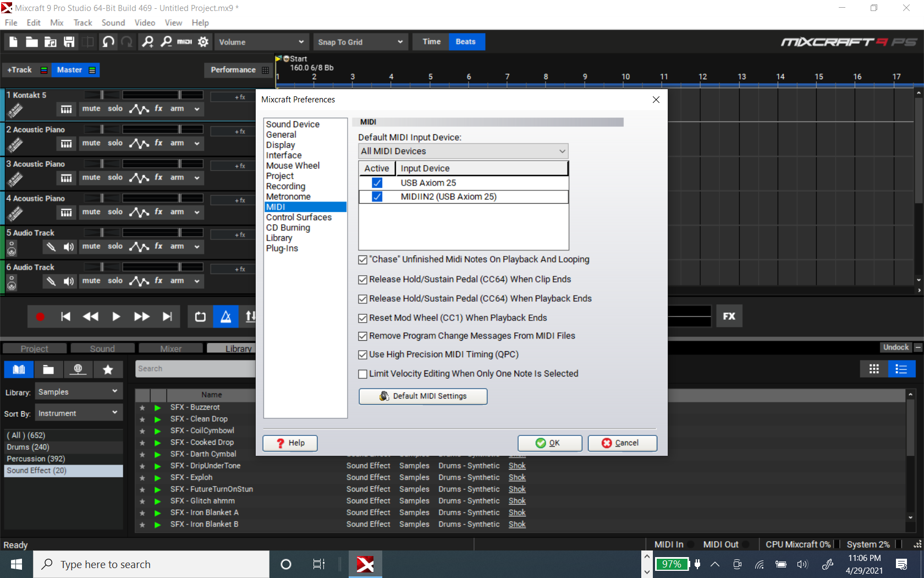Switch to the Project tab
The width and height of the screenshot is (924, 578).
[x=35, y=348]
